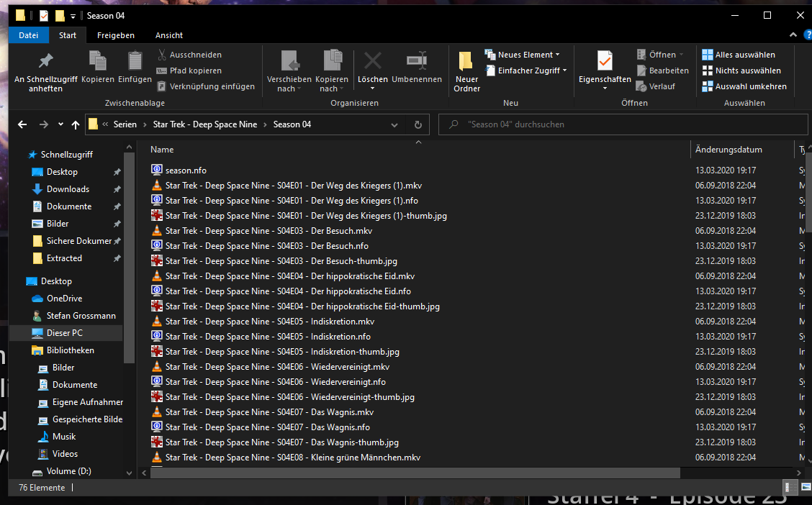Pin folder to Schnellzugriff
This screenshot has width=812, height=505.
pyautogui.click(x=45, y=71)
